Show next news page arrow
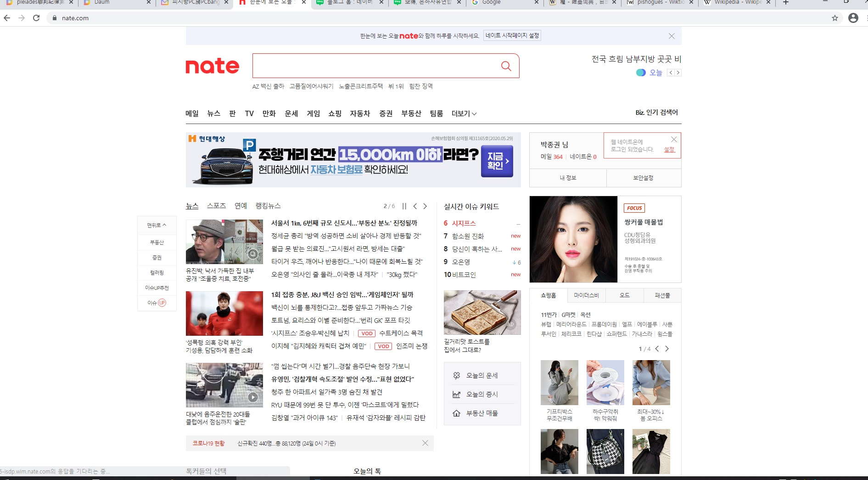 tap(425, 206)
